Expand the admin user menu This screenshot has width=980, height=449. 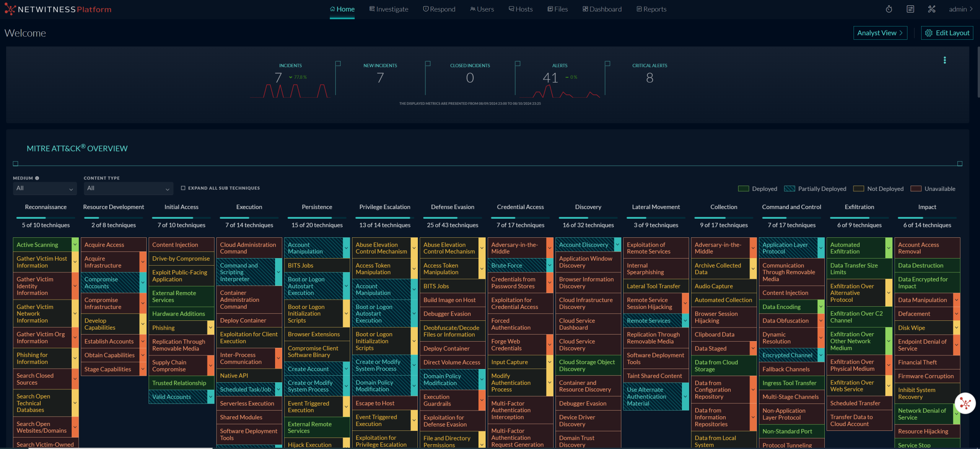coord(961,9)
